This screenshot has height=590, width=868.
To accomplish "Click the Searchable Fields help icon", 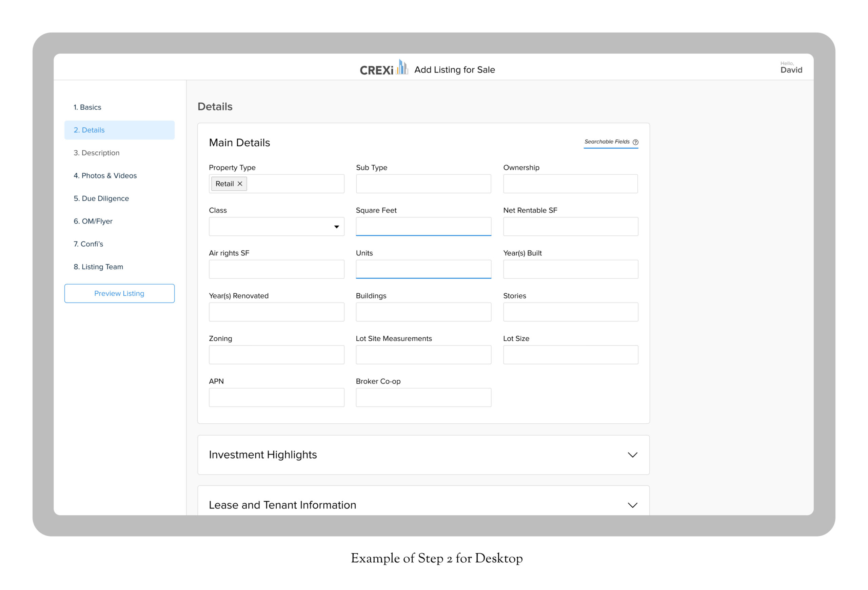I will (635, 142).
